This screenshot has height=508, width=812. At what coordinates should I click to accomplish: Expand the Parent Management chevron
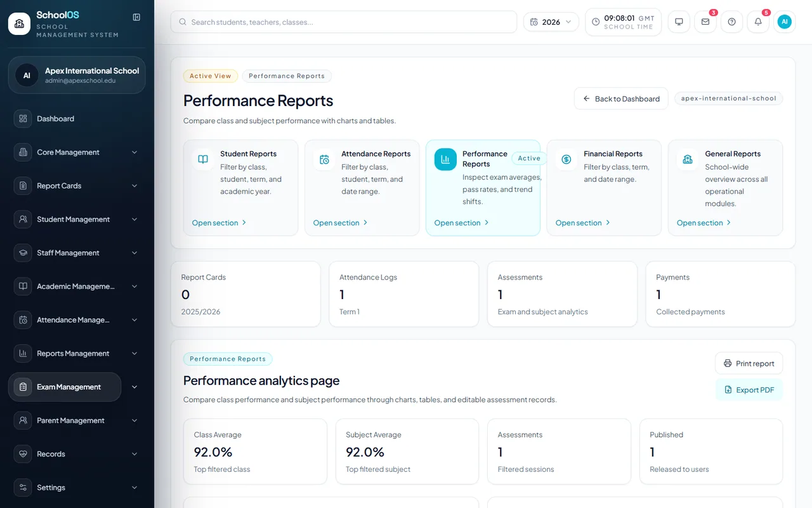[134, 420]
